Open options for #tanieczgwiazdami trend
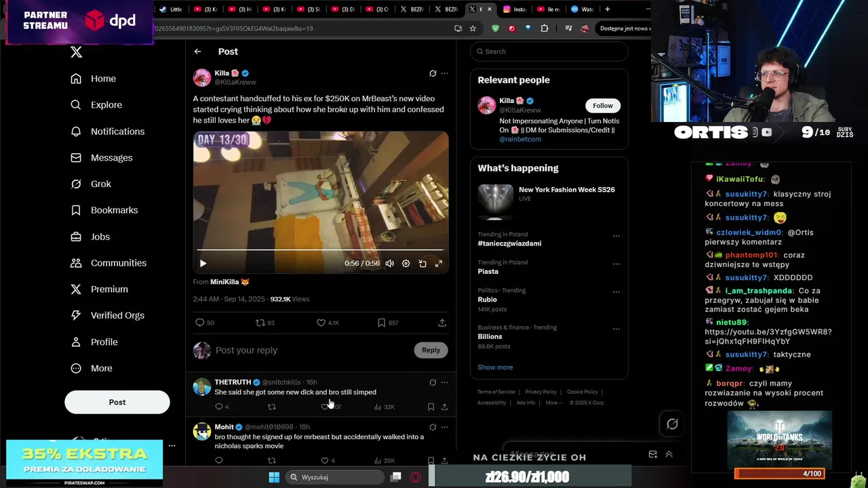This screenshot has width=868, height=488. (616, 236)
